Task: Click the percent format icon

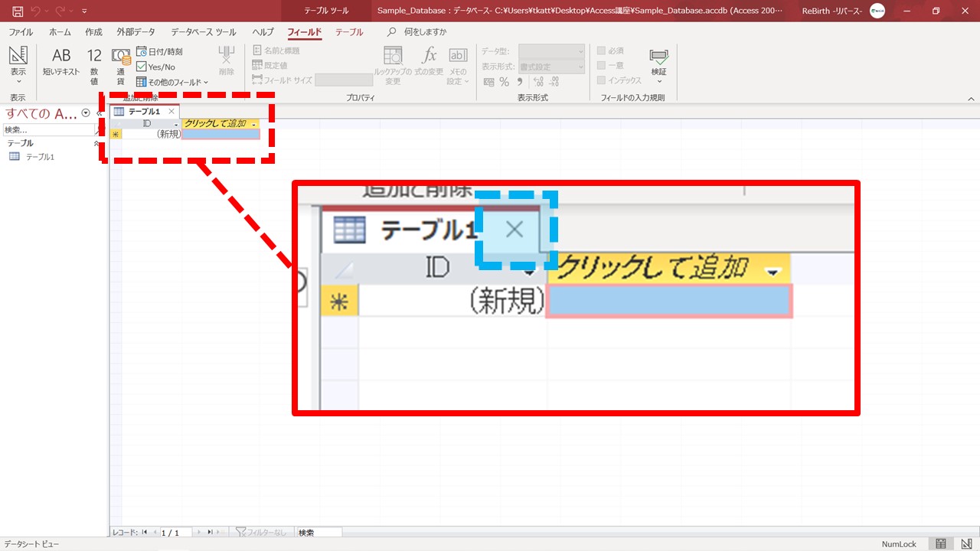Action: (x=504, y=82)
